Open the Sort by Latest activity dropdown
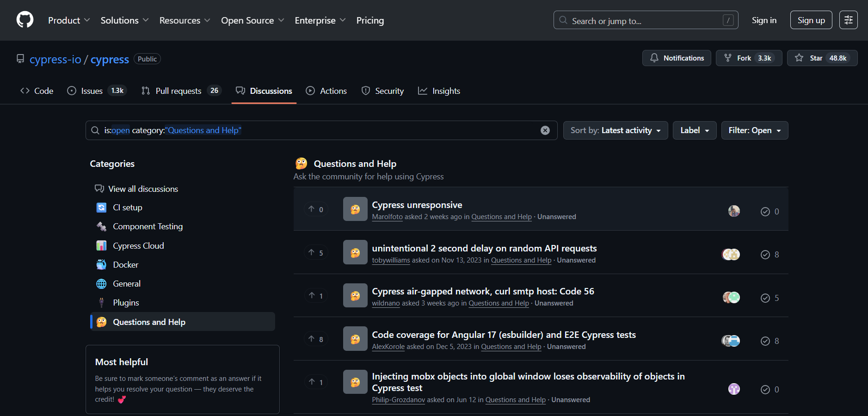Viewport: 868px width, 416px height. [615, 130]
